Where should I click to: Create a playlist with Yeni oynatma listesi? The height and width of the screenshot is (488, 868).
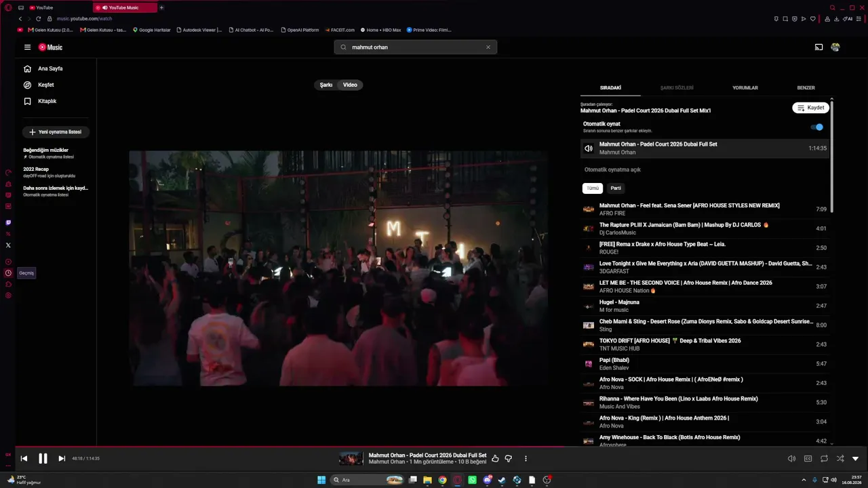56,132
